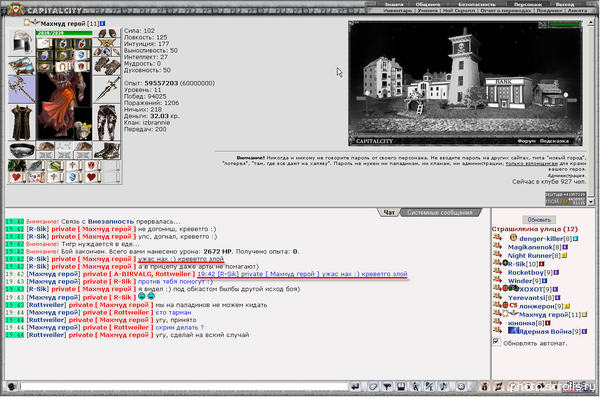
Task: Click the Подсказка link under city picture
Action: click(554, 141)
